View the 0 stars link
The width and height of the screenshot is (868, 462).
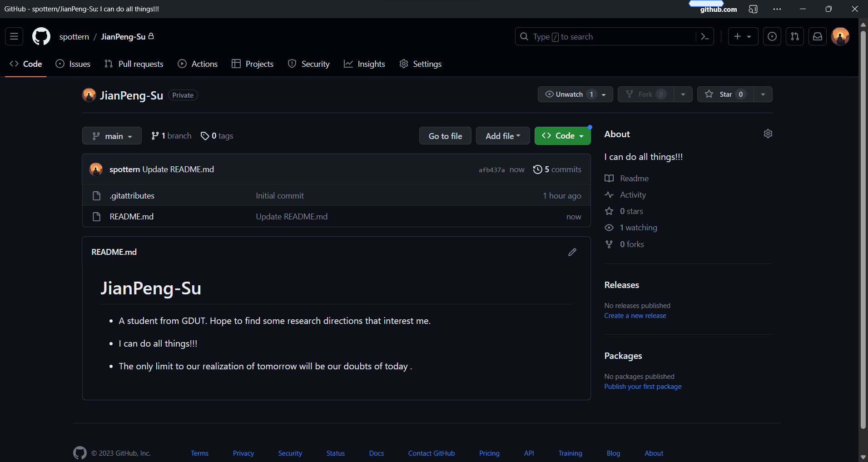coord(624,211)
